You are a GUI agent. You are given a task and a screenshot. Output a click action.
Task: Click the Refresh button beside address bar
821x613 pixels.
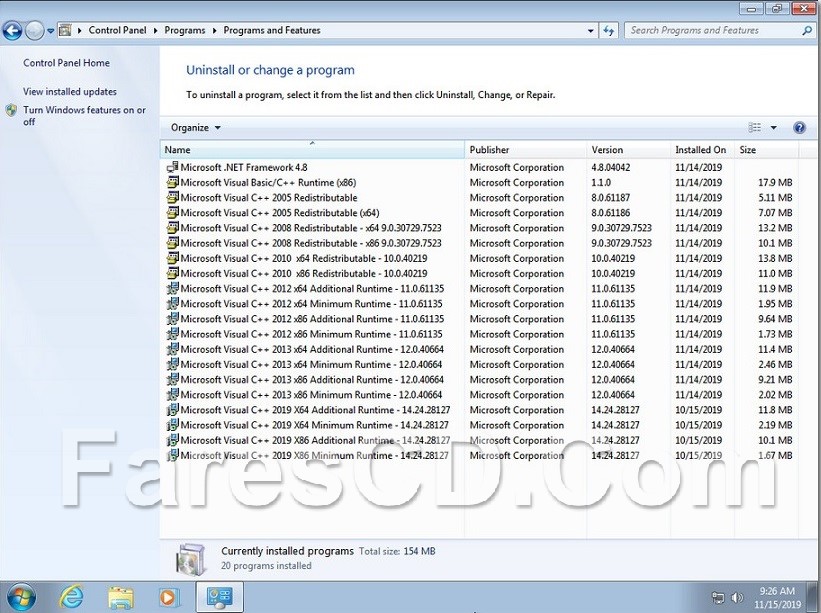pyautogui.click(x=608, y=31)
